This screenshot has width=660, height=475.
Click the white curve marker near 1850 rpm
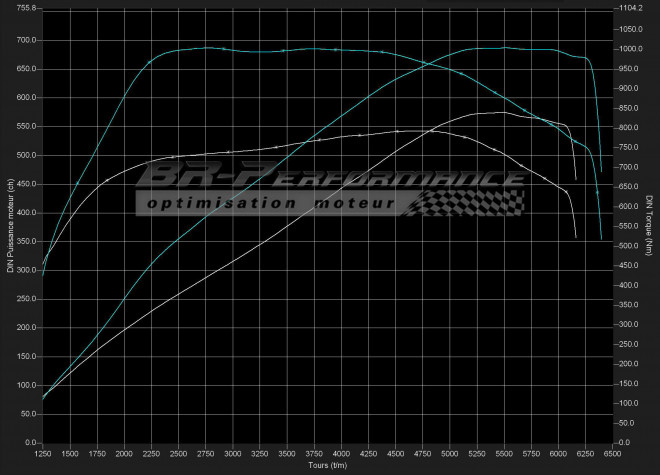107,180
